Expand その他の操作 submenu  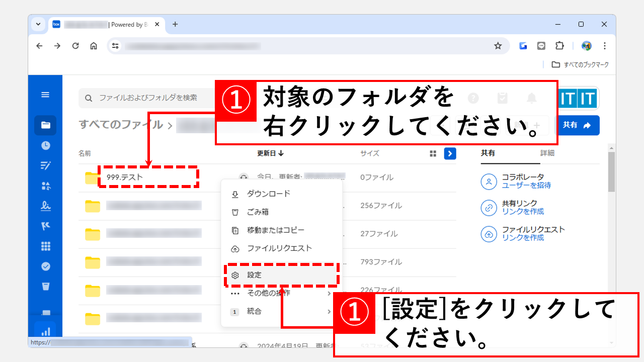point(282,293)
